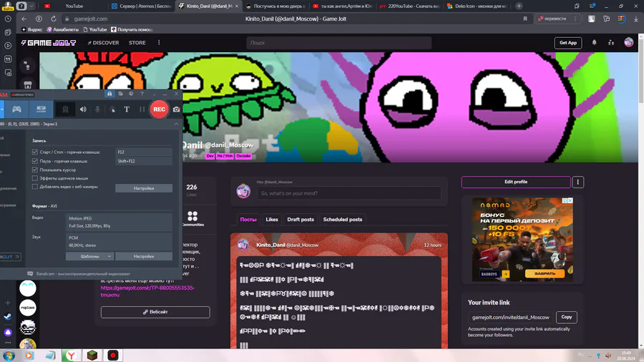Image resolution: width=644 pixels, height=362 pixels.
Task: Open Game Jolt header three-dot more menu
Action: 159,42
